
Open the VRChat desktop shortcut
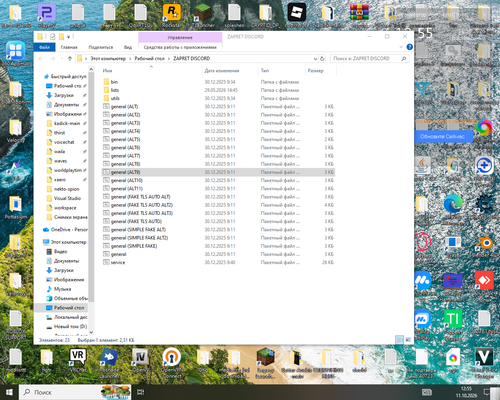click(x=78, y=357)
